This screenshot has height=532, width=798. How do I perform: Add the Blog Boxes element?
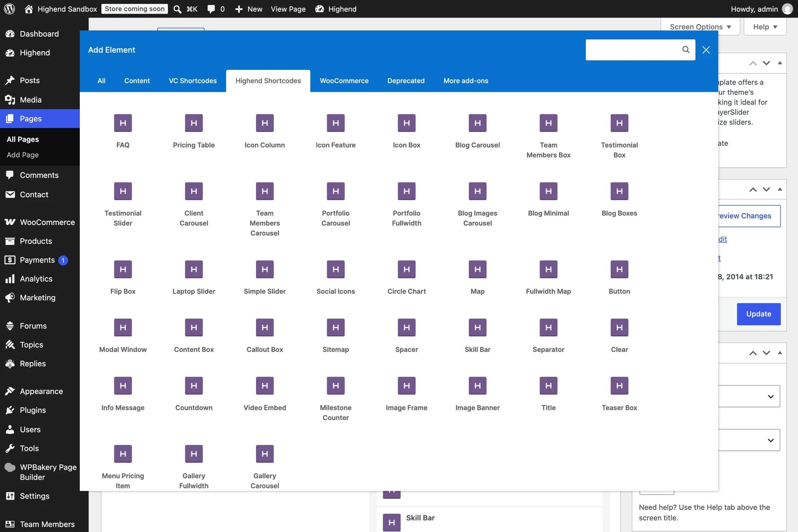pyautogui.click(x=619, y=200)
